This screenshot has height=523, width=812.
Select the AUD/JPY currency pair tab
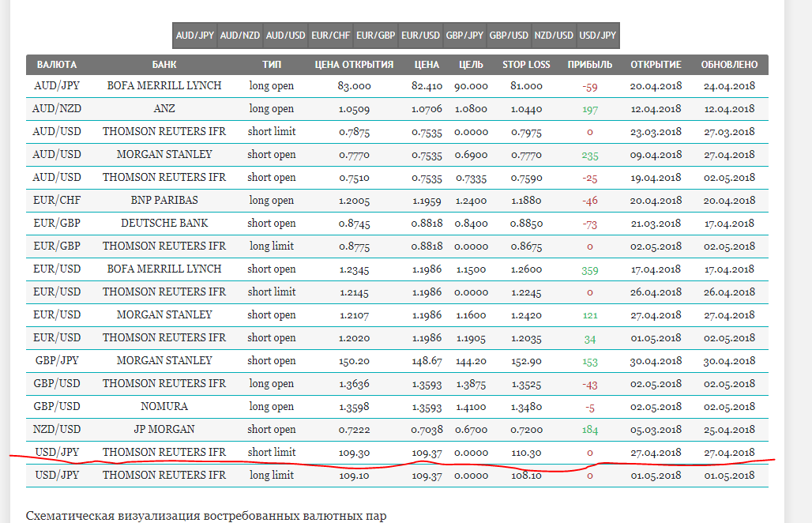(x=195, y=36)
